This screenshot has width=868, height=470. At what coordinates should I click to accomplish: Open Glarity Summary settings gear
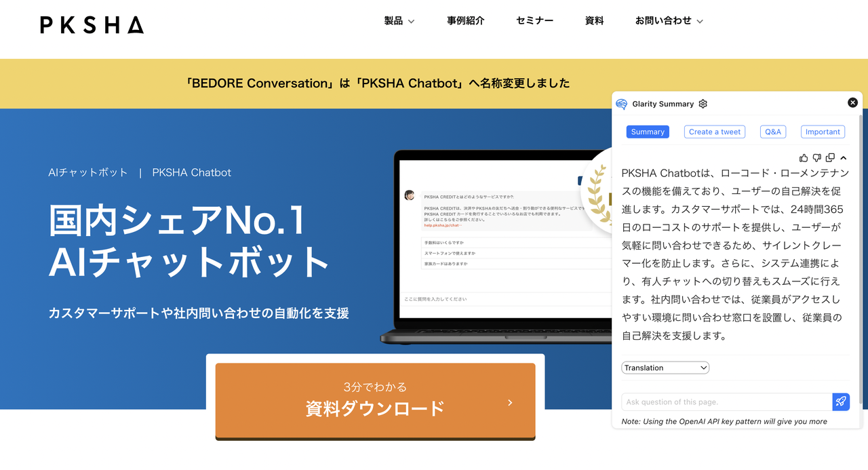(x=703, y=104)
